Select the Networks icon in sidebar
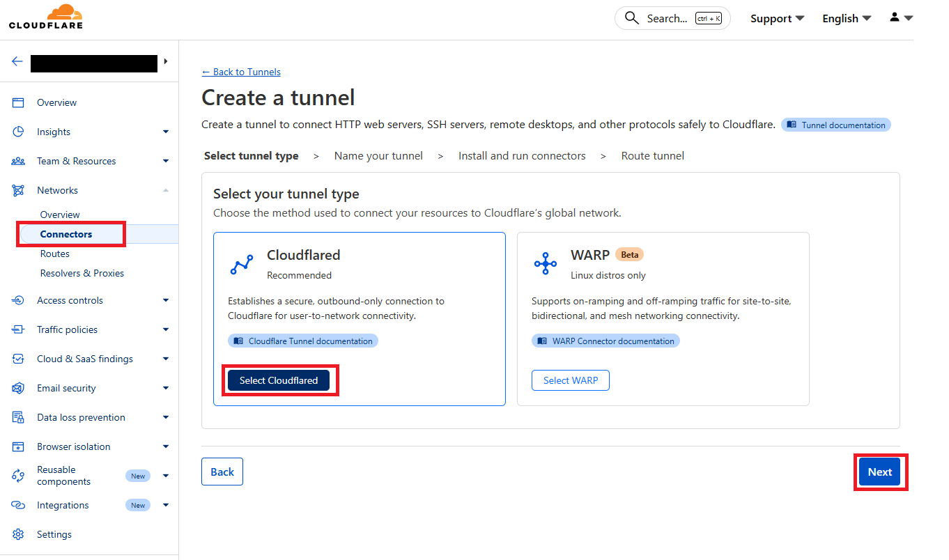 click(18, 189)
